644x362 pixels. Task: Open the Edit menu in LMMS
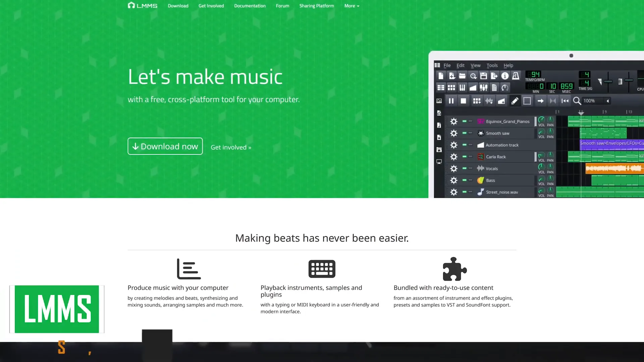point(461,65)
